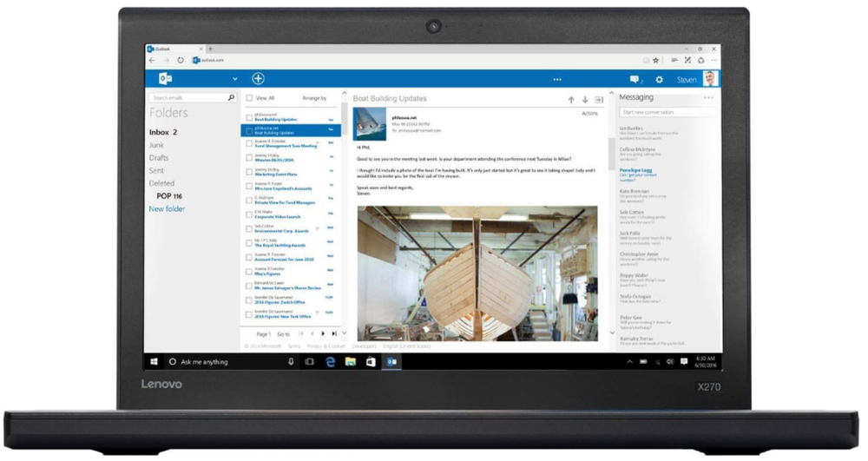Viewport: 868px width, 461px height.
Task: Check the Private View for Fund Managers email
Action: (x=249, y=201)
